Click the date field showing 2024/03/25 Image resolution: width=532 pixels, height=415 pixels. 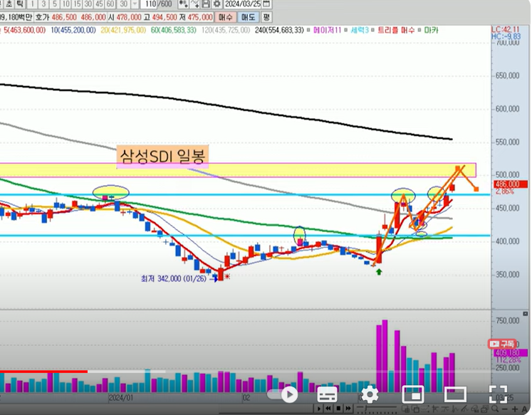click(243, 4)
